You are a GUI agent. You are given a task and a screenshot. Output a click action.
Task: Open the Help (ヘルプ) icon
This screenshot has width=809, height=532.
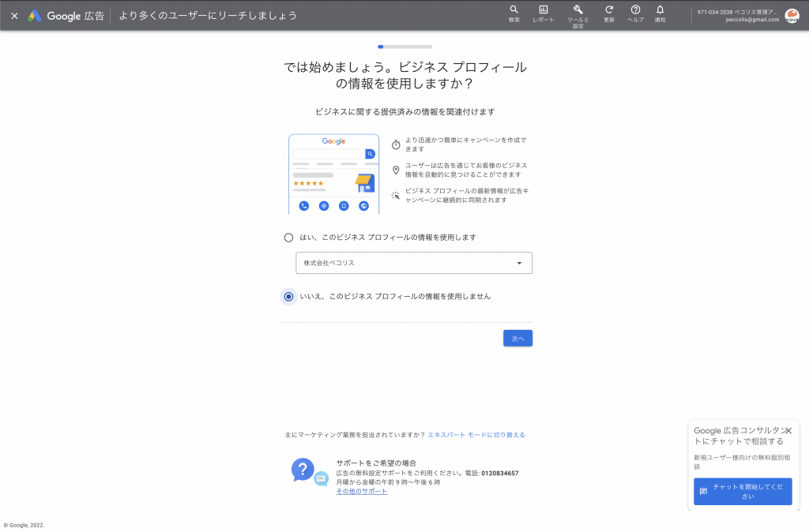coord(636,14)
